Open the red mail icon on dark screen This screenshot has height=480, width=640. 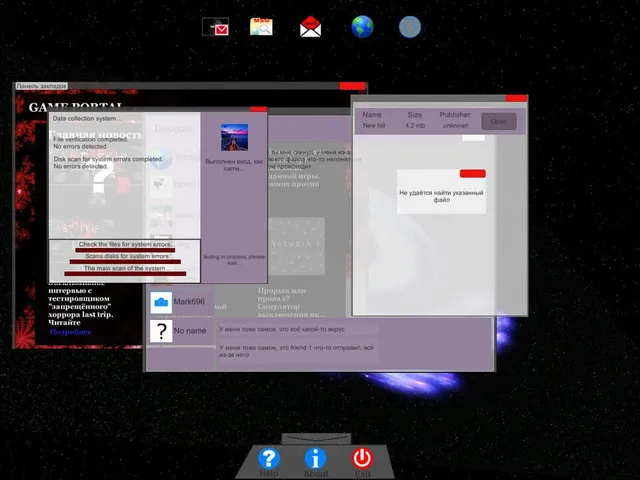(x=216, y=27)
